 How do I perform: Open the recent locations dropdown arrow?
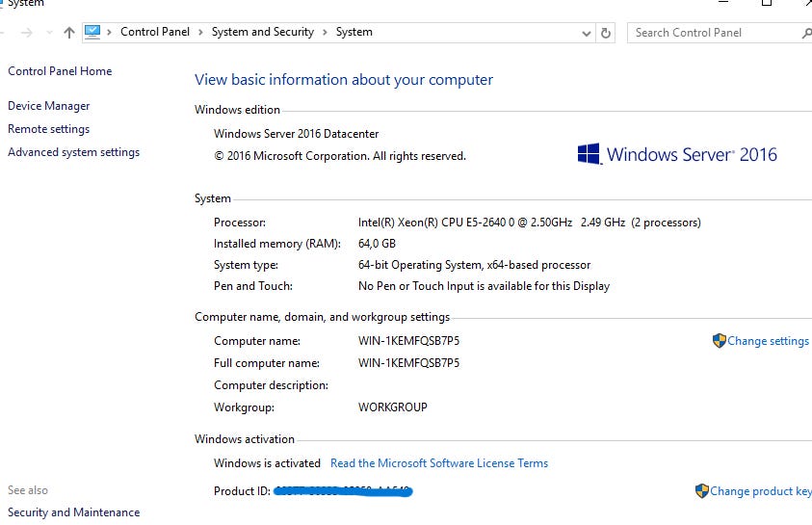click(48, 33)
